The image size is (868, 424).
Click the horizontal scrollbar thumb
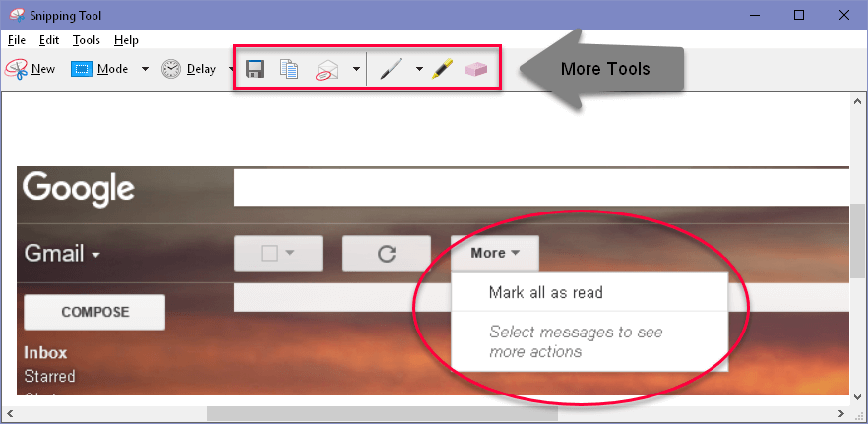point(382,413)
